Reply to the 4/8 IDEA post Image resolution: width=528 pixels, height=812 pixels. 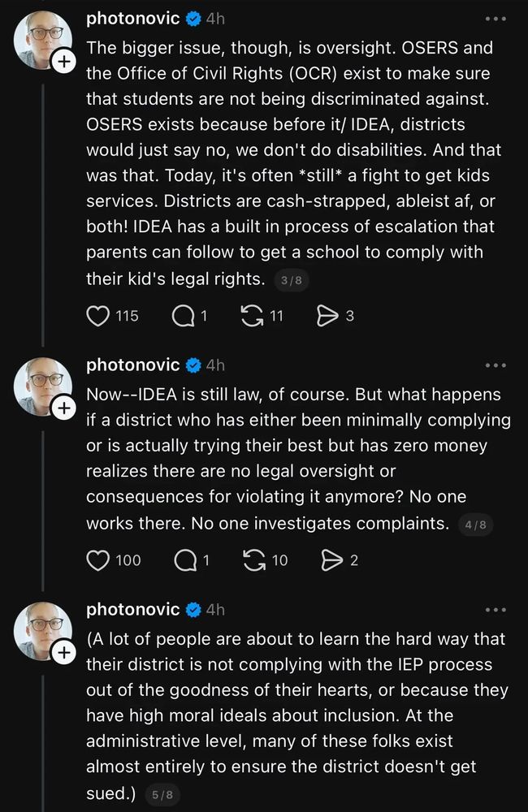184,559
